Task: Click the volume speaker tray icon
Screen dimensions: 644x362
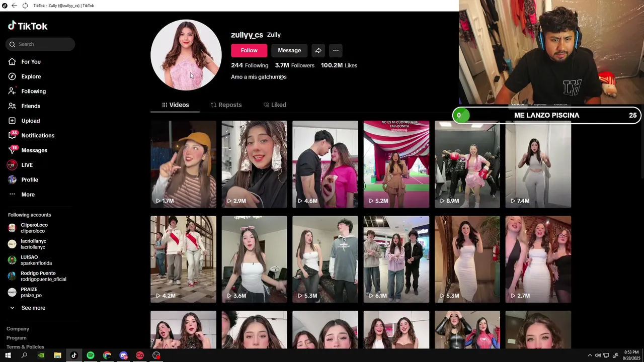Action: click(x=598, y=355)
